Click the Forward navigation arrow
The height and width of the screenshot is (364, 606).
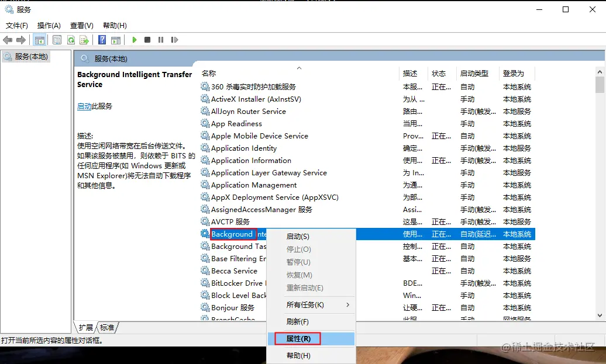(x=21, y=40)
